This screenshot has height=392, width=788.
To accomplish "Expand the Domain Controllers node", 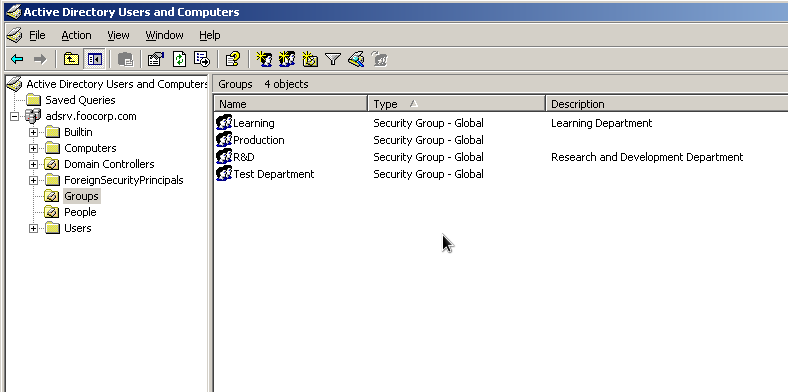I will [34, 165].
